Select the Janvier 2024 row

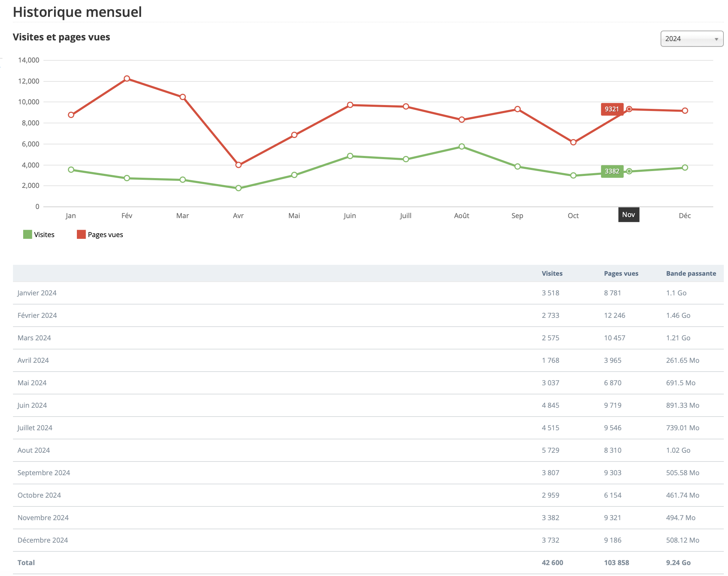(x=368, y=293)
